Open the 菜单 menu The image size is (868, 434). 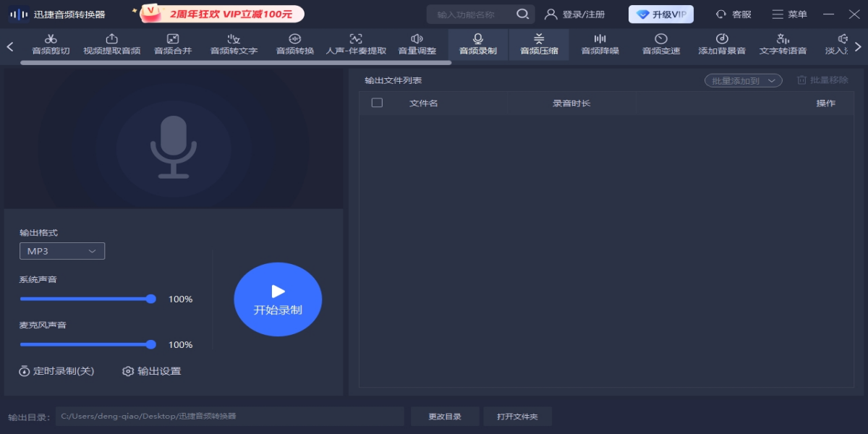[789, 14]
